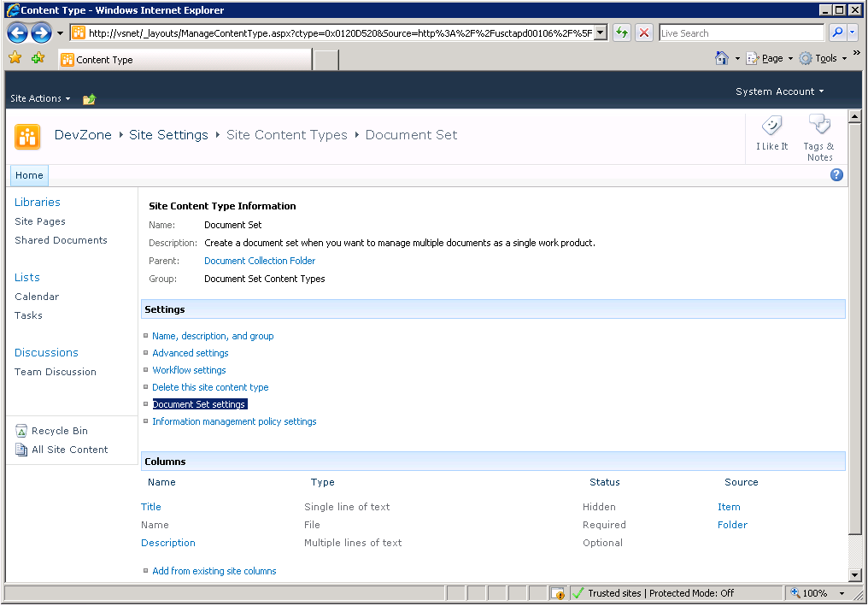868x606 pixels.
Task: Click Add from existing site columns
Action: 214,570
